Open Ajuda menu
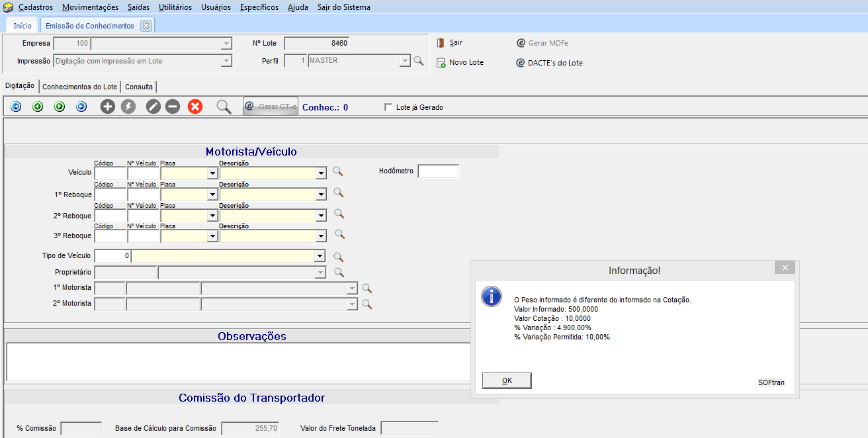The width and height of the screenshot is (868, 438). pos(298,7)
